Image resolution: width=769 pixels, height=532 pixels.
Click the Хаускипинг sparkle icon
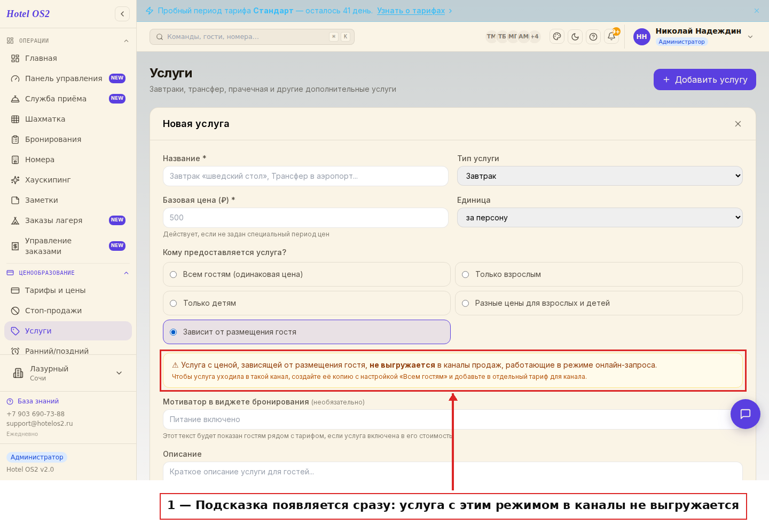(x=15, y=180)
